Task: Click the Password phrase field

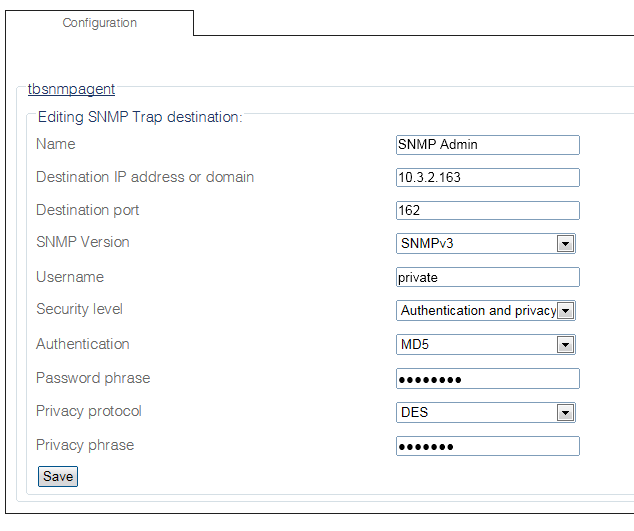Action: point(487,378)
